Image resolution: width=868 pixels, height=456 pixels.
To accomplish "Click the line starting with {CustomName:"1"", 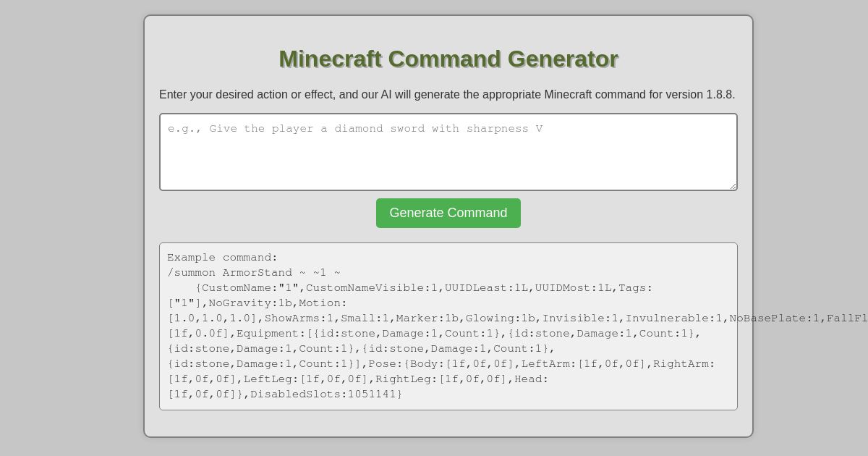I will 424,288.
